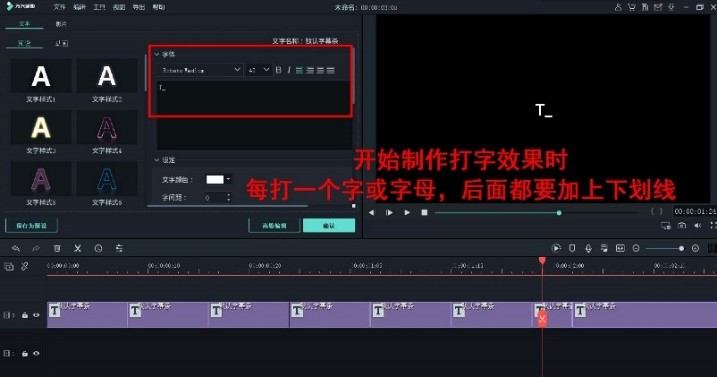Open the user account icon

[618, 7]
